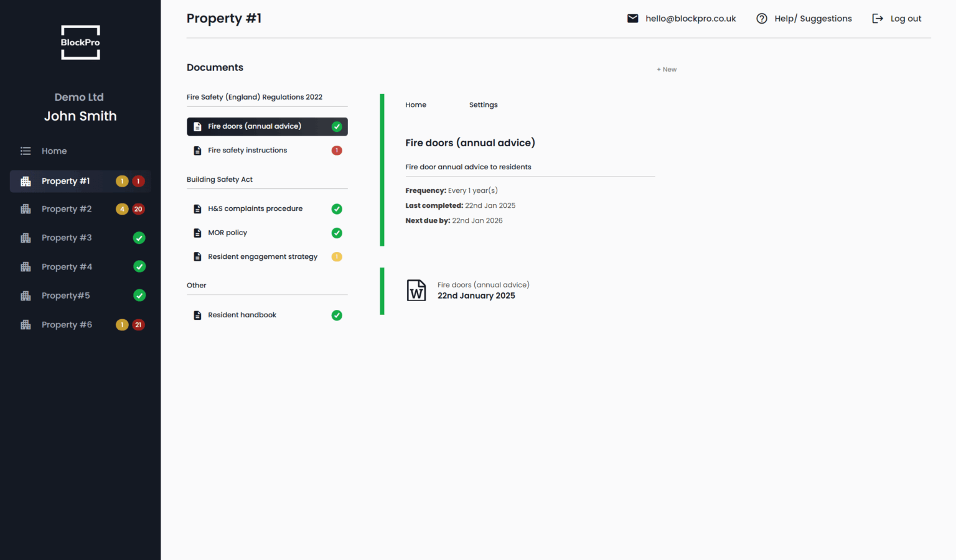
Task: Switch to the Settings tab
Action: coord(484,105)
